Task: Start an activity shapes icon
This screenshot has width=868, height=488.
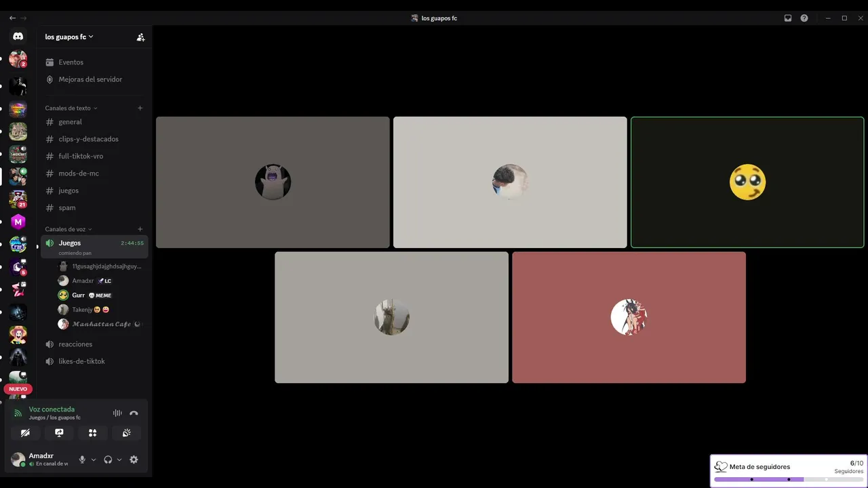Action: (x=93, y=432)
